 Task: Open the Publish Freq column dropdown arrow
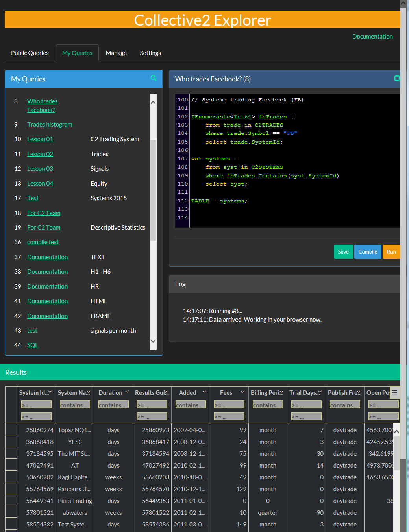[359, 392]
